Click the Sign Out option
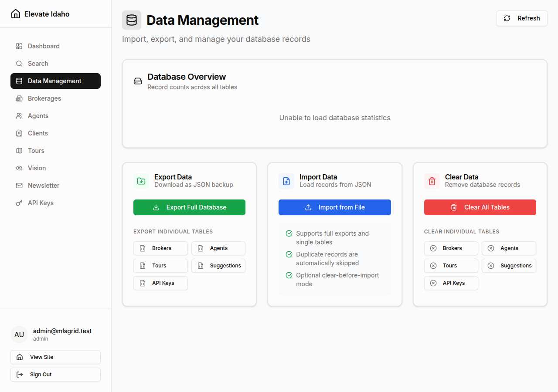Image resolution: width=558 pixels, height=392 pixels. pos(55,374)
